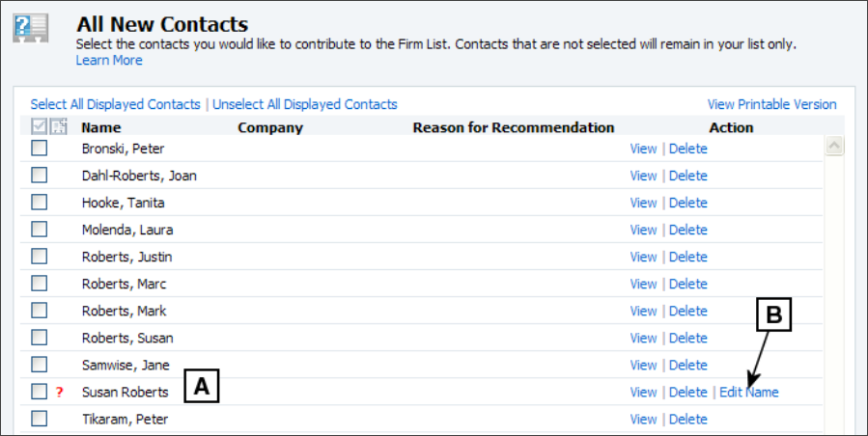Toggle checkbox next to Tikaram, Peter
This screenshot has height=436, width=868.
pyautogui.click(x=39, y=419)
